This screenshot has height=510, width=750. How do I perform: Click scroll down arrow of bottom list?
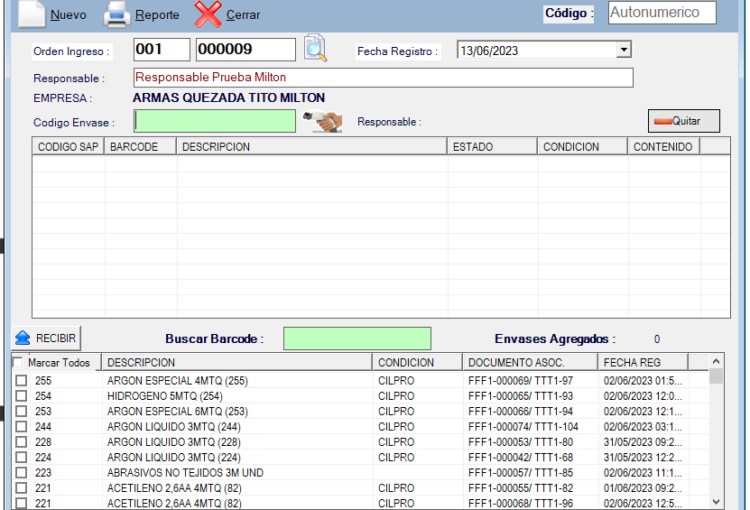click(716, 501)
